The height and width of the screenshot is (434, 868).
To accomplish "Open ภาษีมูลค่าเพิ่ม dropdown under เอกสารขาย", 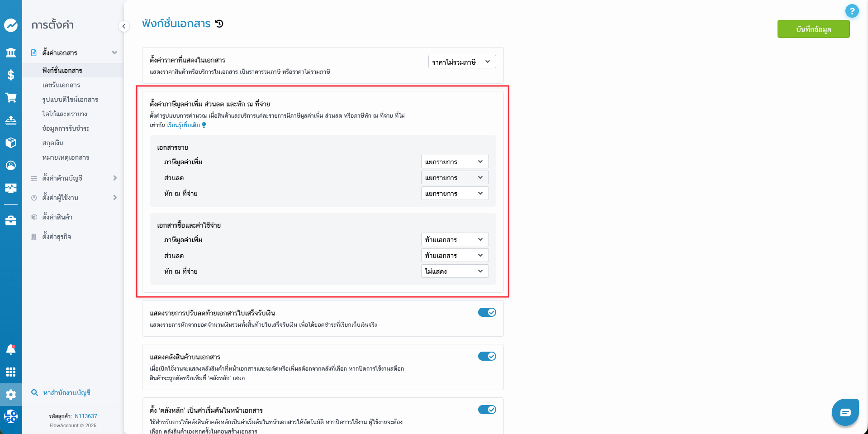I will tap(454, 162).
